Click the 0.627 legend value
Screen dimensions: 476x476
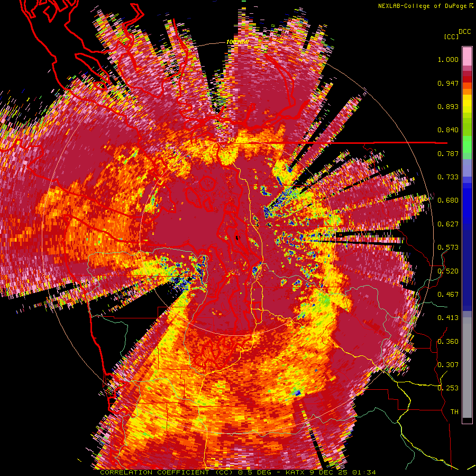448,224
